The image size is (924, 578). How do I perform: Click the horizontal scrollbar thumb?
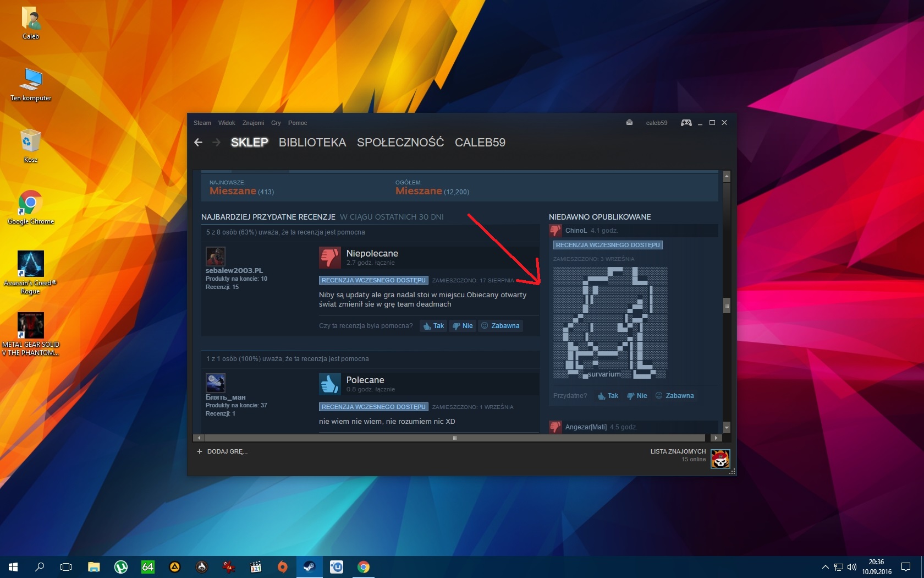coord(455,438)
